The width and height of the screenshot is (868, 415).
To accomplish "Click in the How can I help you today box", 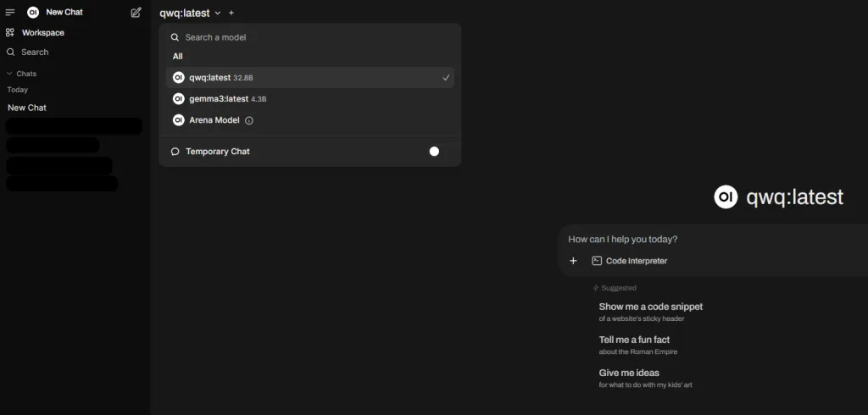I will click(714, 239).
